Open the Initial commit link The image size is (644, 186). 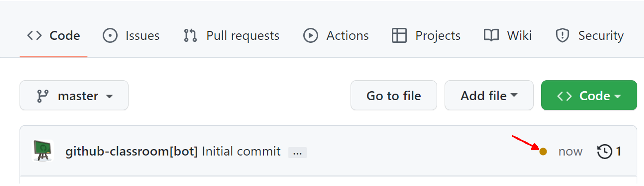241,152
